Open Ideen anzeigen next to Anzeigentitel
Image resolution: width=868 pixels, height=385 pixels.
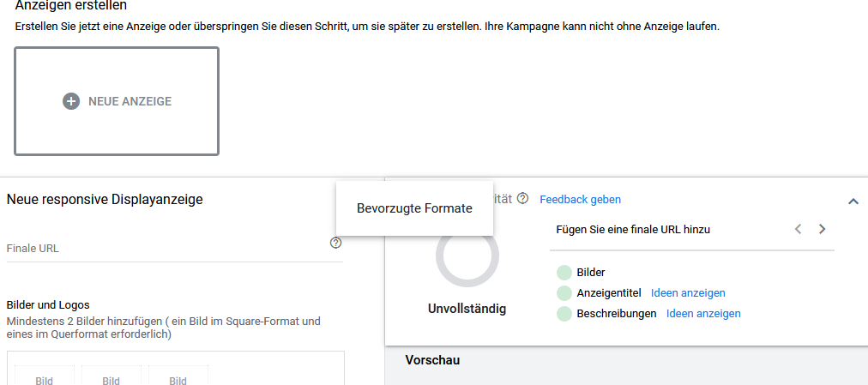[688, 293]
